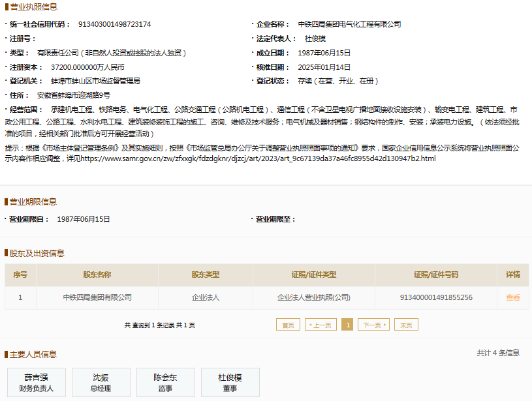532x401 pixels.
Task: Open the personnel card for 杜俊模 董事
Action: [x=230, y=382]
